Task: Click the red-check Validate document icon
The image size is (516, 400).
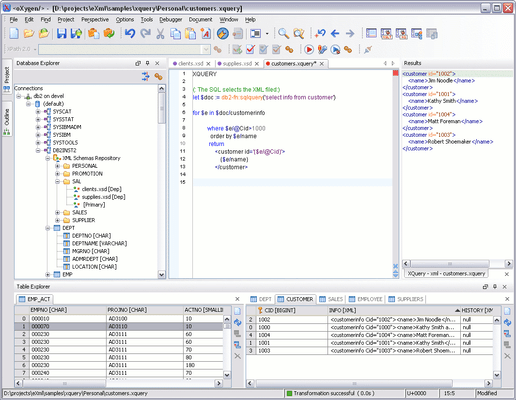Action: point(251,50)
